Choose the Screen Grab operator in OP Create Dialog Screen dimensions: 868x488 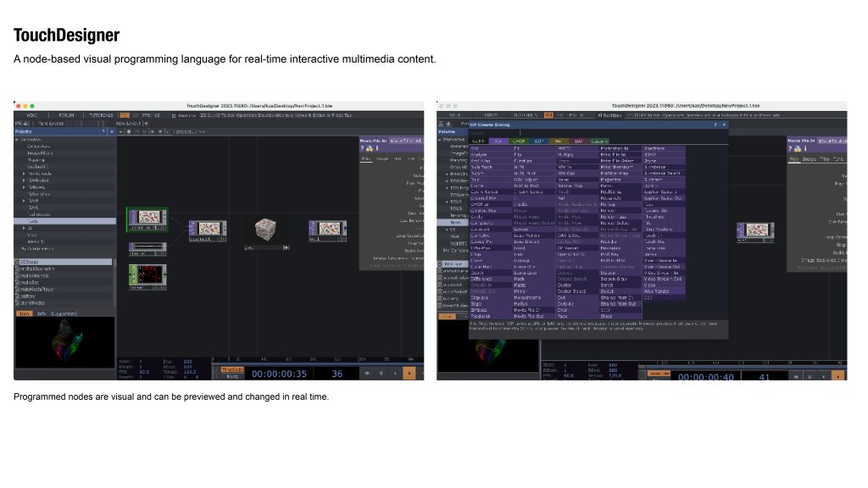point(614,279)
